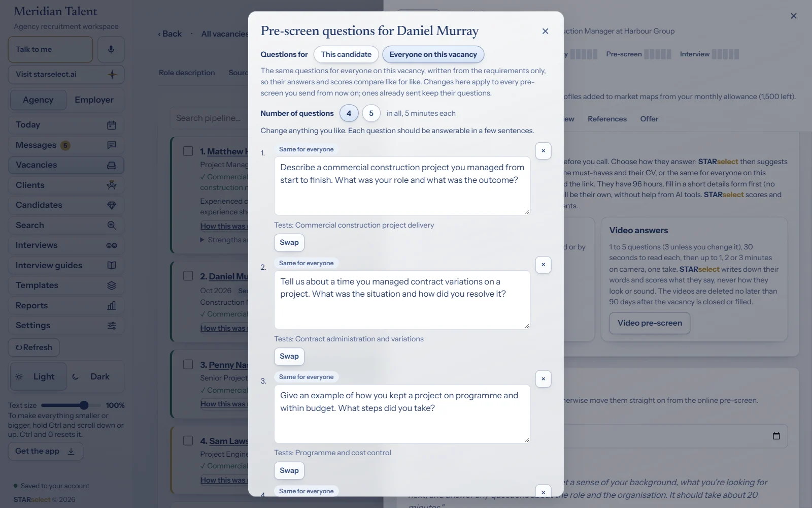
Task: Click the Vacancies briefcase icon
Action: tap(112, 165)
